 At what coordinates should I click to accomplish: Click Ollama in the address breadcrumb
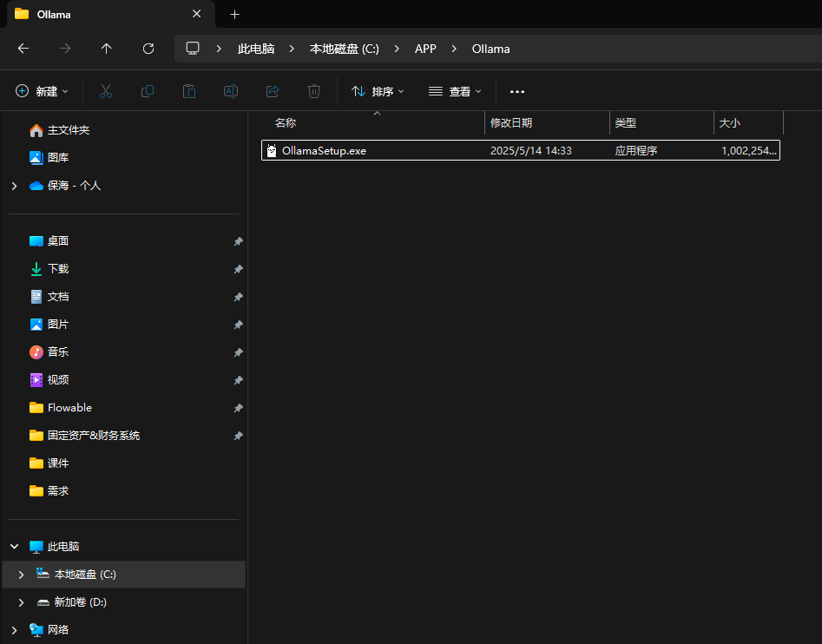click(490, 49)
